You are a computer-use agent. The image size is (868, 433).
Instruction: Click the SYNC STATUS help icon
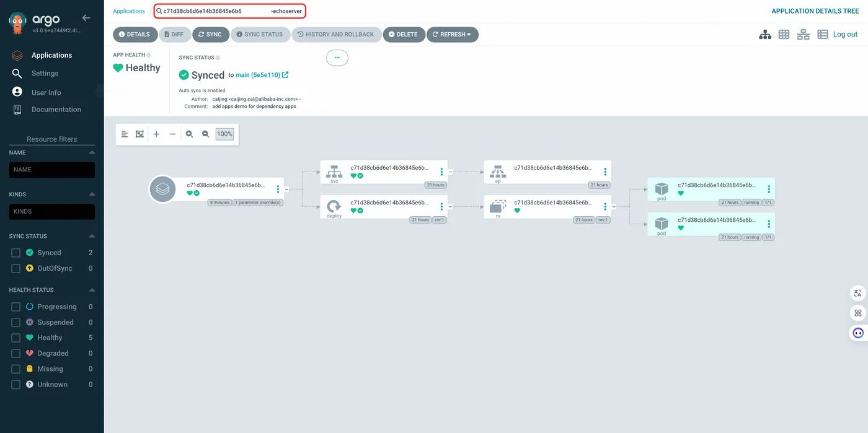point(218,58)
